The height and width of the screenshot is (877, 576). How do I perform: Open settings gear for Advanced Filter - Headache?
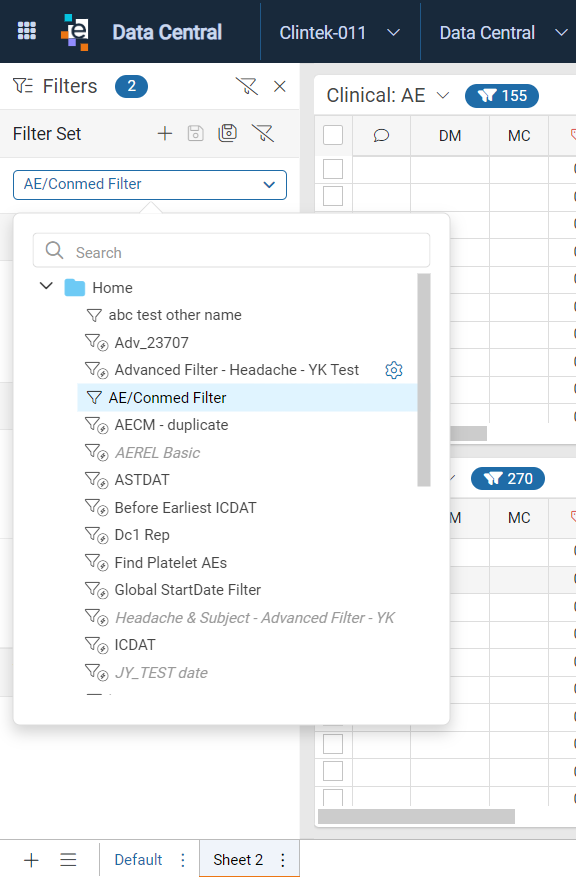tap(394, 370)
